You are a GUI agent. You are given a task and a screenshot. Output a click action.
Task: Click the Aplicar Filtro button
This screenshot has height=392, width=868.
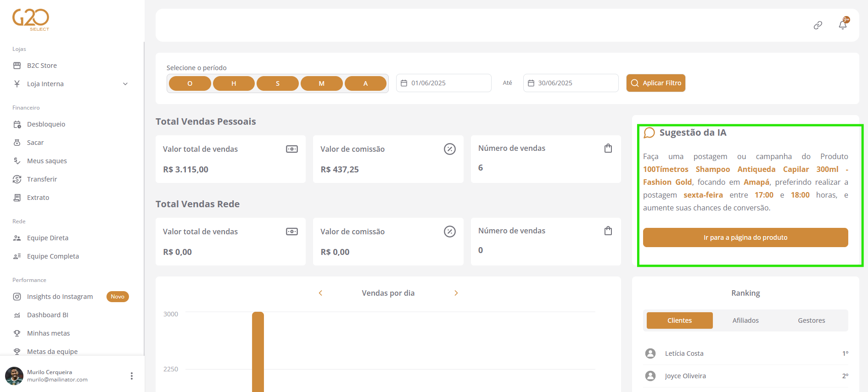[656, 83]
